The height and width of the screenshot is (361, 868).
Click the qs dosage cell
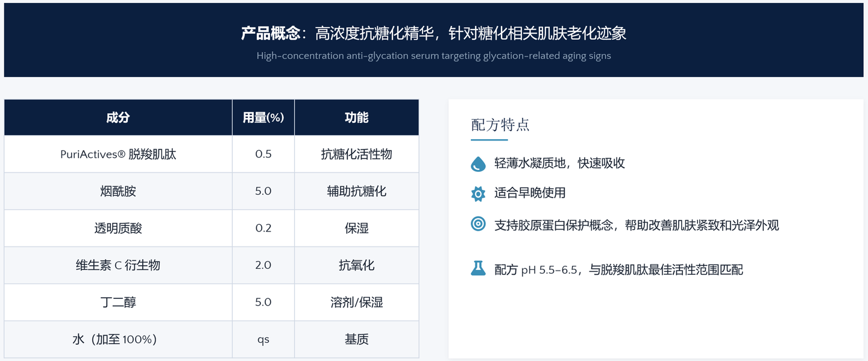tap(263, 339)
